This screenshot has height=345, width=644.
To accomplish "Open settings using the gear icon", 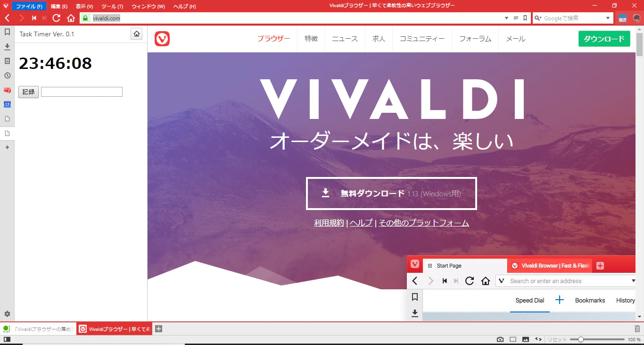I will pyautogui.click(x=7, y=314).
